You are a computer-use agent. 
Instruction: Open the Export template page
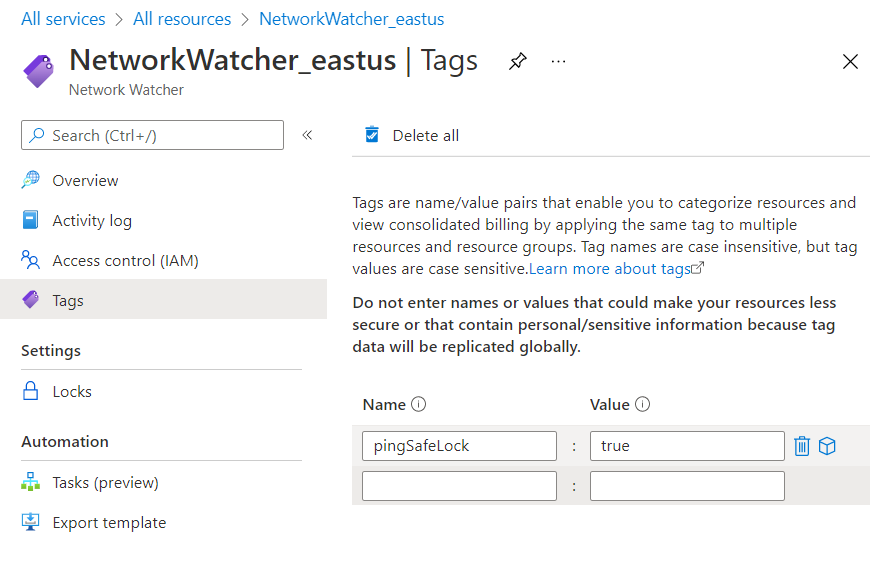109,523
